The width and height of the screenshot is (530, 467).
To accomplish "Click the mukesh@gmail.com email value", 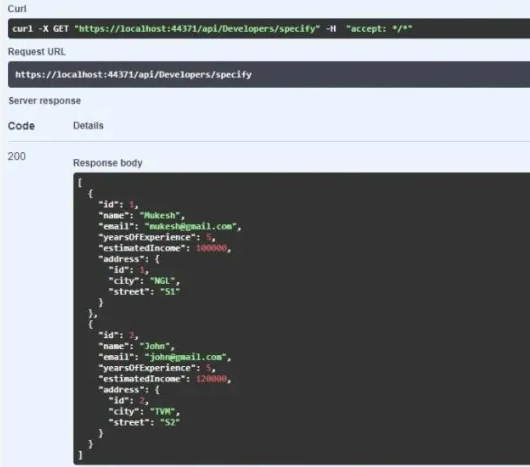I will click(191, 226).
